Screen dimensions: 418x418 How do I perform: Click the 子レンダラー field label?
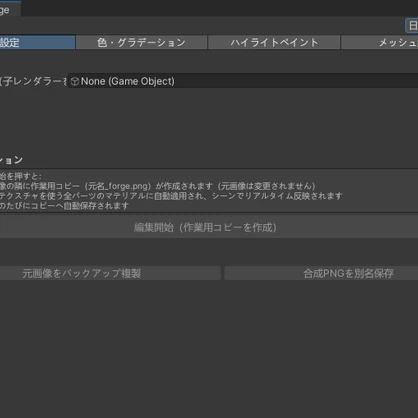33,81
